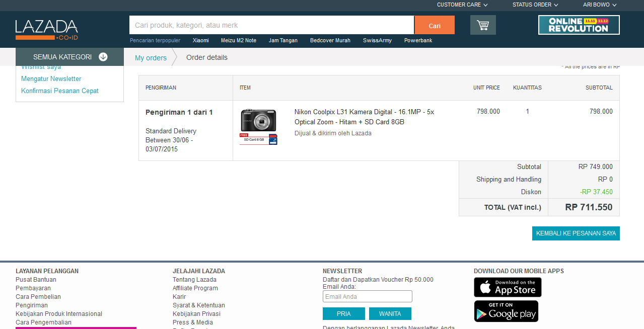Expand the Customer Care dropdown
This screenshot has height=329, width=644.
point(462,5)
